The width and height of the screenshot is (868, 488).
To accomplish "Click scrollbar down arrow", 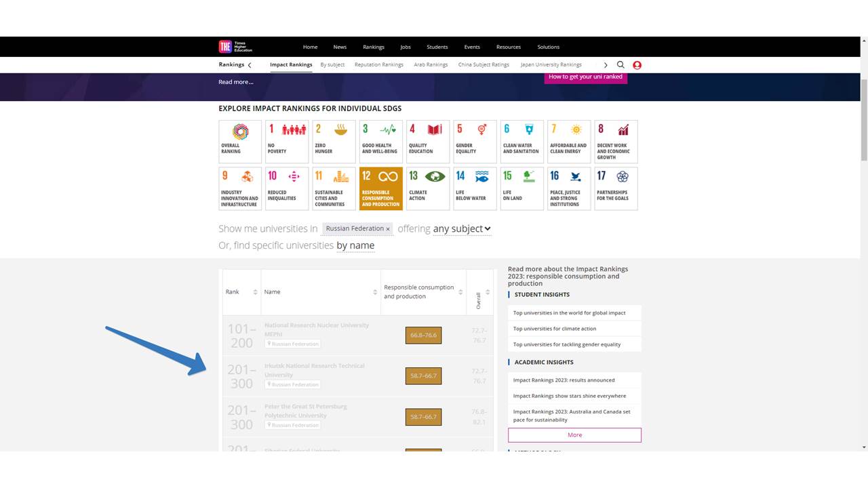I will click(x=864, y=447).
